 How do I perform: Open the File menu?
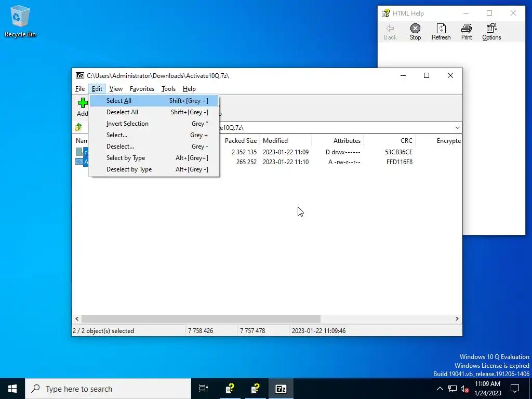(80, 89)
